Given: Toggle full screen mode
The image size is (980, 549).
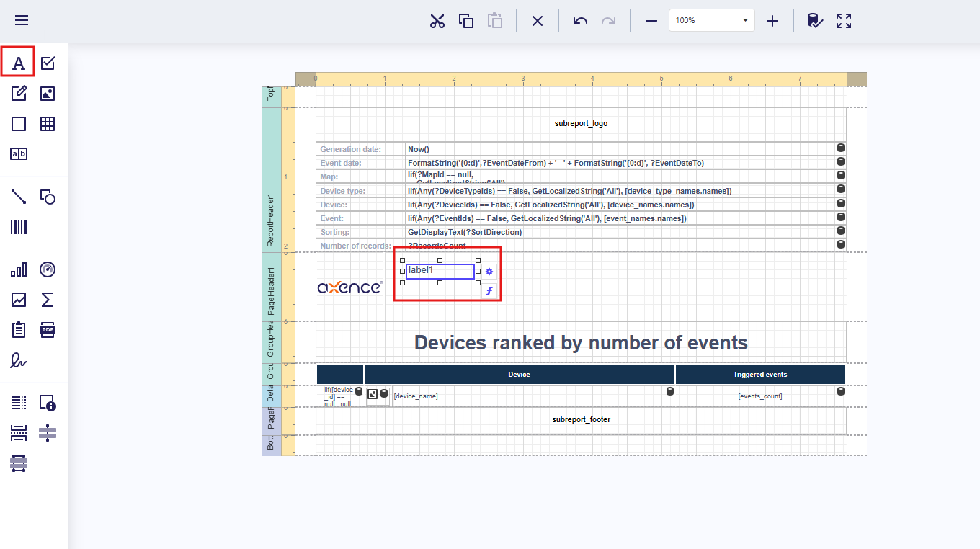Looking at the screenshot, I should [844, 21].
